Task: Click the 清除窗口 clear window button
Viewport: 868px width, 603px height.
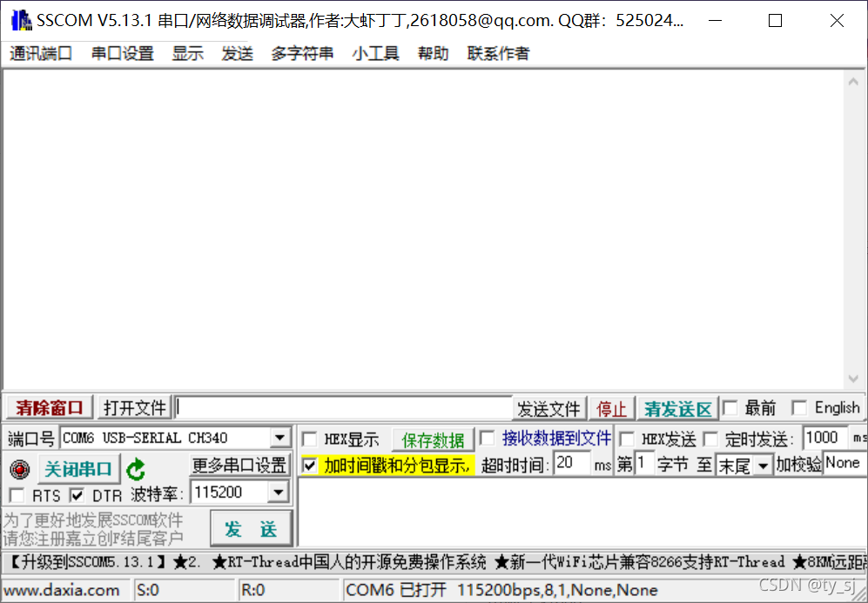Action: [x=47, y=407]
